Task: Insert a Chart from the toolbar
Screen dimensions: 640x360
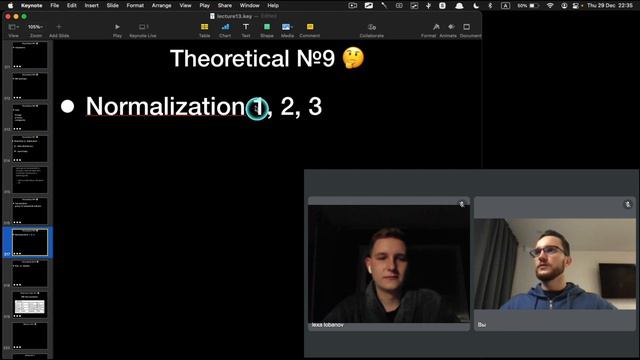Action: [225, 27]
